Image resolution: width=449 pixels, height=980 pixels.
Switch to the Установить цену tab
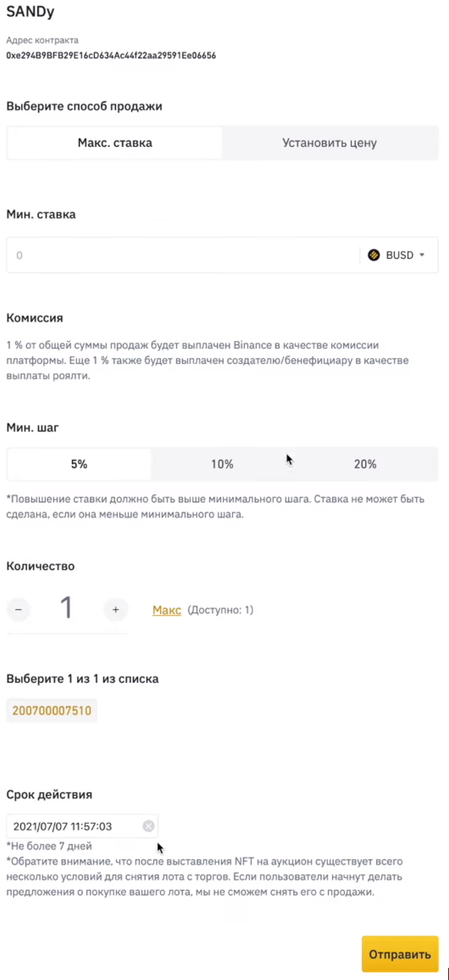329,143
